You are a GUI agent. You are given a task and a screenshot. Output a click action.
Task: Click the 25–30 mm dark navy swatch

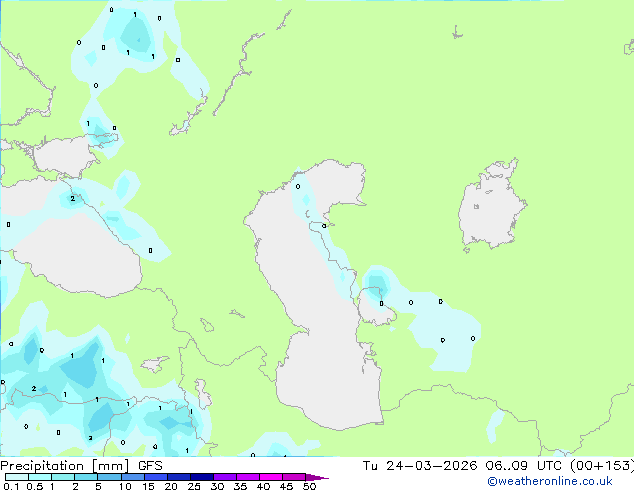[x=202, y=477]
